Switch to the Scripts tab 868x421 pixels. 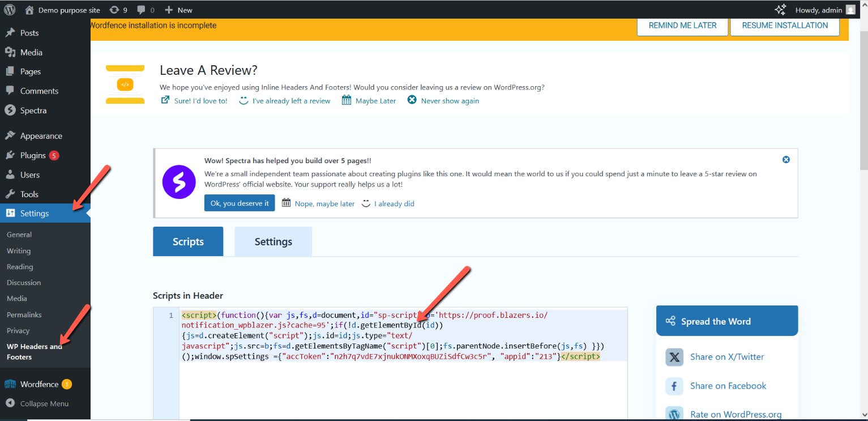(x=188, y=241)
